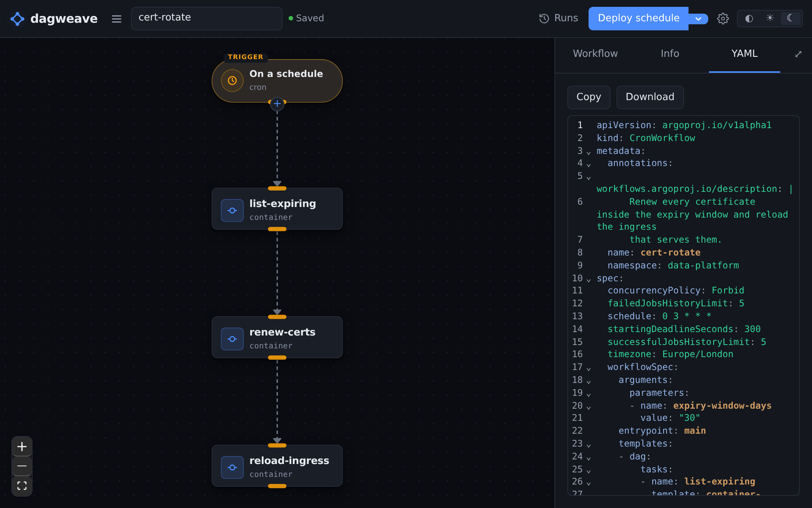Open Deploy schedule dropdown arrow

pos(698,19)
